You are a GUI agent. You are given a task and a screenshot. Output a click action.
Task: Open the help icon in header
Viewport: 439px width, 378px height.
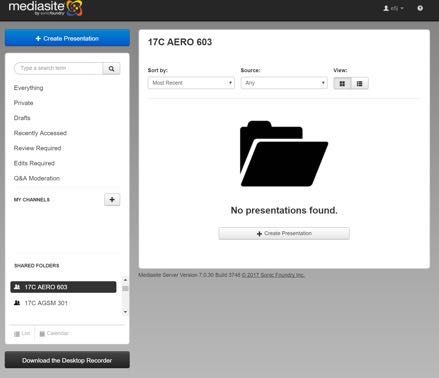[420, 8]
